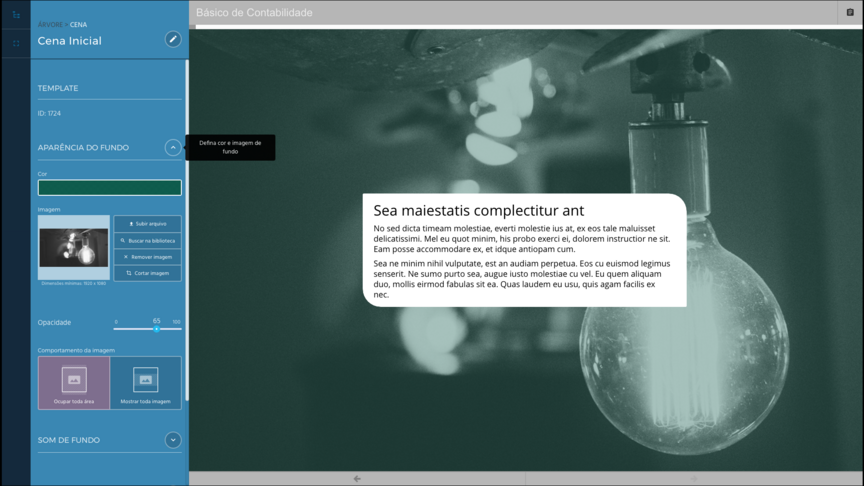Expand the Som de Fundo section
The height and width of the screenshot is (486, 864).
pyautogui.click(x=173, y=440)
